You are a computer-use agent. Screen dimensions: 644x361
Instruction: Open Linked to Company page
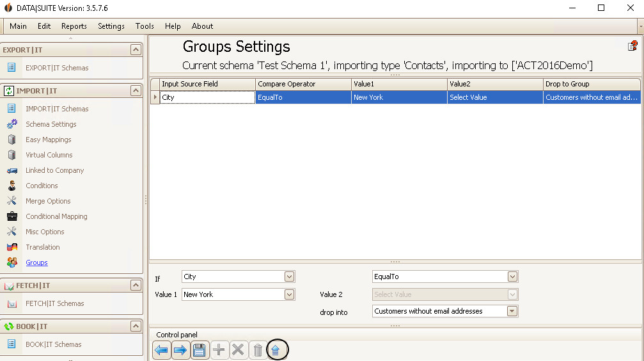point(54,170)
